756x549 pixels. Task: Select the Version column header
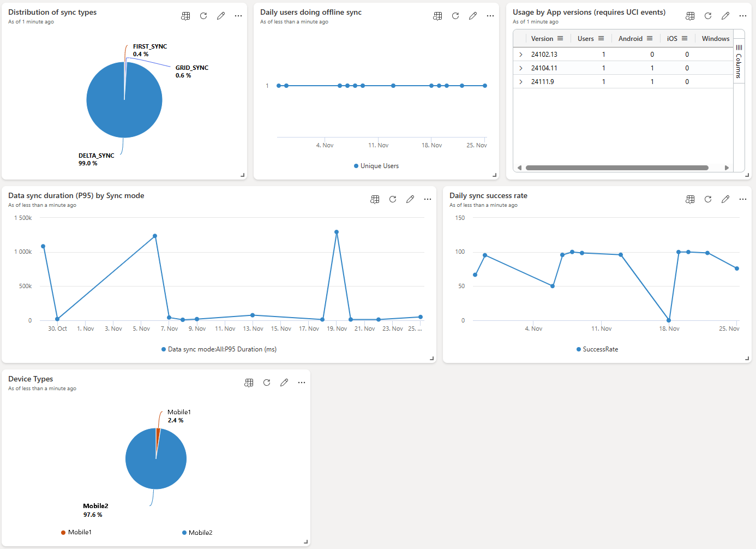[x=543, y=38]
